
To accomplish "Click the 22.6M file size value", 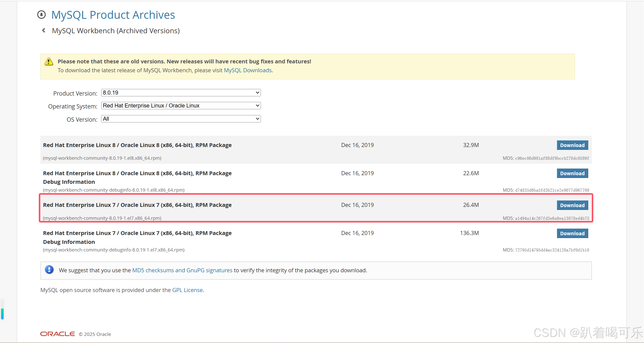I will pos(471,173).
